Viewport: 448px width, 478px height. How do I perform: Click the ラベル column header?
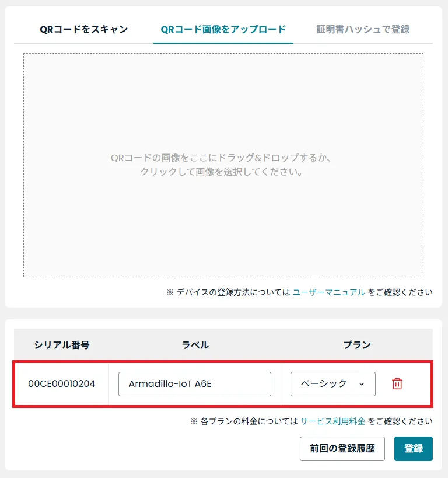point(195,344)
